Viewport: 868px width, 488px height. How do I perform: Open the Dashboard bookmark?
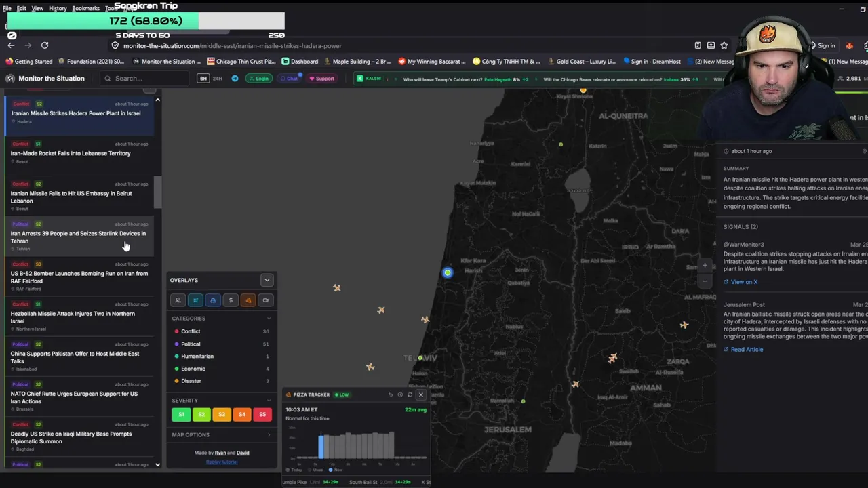click(300, 62)
